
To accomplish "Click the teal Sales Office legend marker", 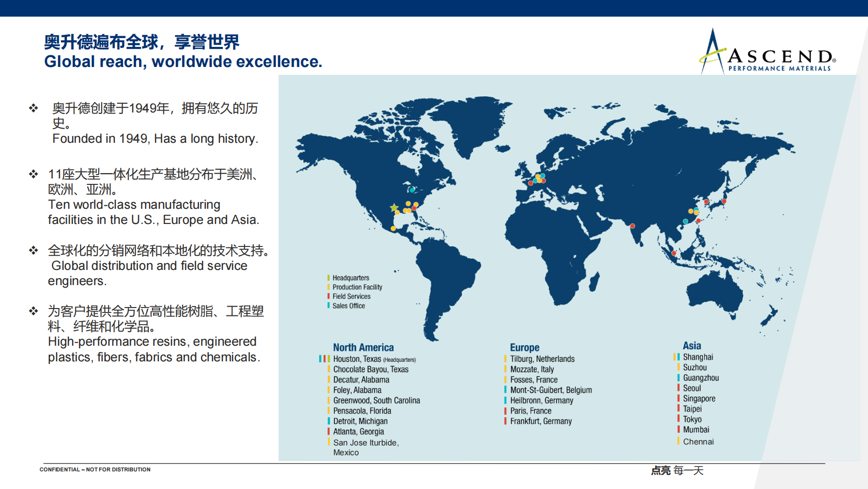I will click(328, 306).
